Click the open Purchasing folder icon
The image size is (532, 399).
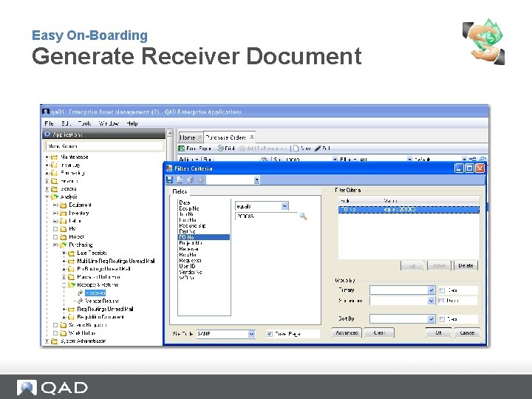click(x=63, y=245)
